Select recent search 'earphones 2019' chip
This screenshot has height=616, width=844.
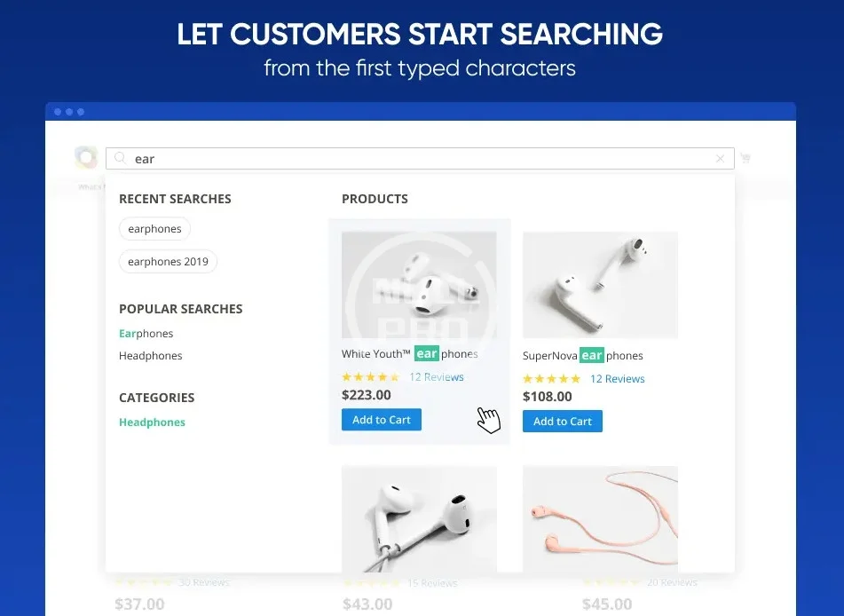[168, 262]
